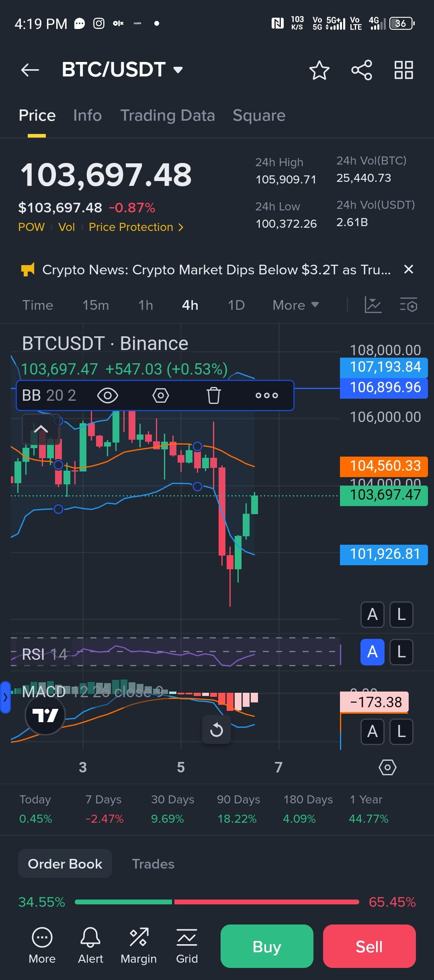This screenshot has width=434, height=980.
Task: Add BTC/USDT to favorites with the star
Action: click(319, 70)
